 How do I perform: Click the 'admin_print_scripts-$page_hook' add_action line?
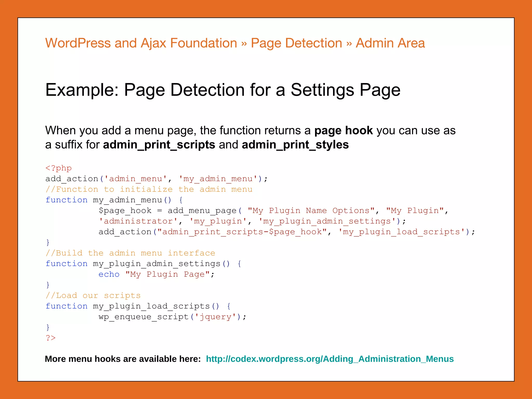(287, 232)
